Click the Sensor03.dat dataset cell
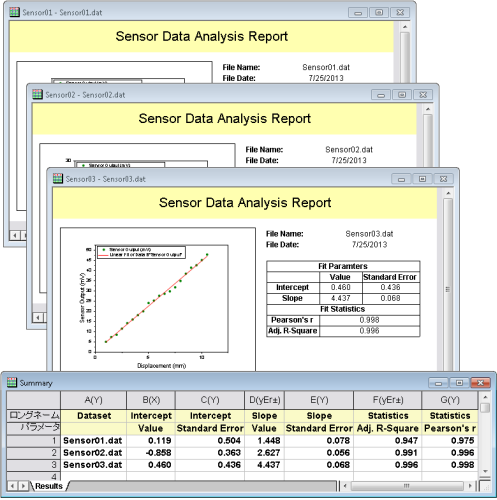 (93, 465)
